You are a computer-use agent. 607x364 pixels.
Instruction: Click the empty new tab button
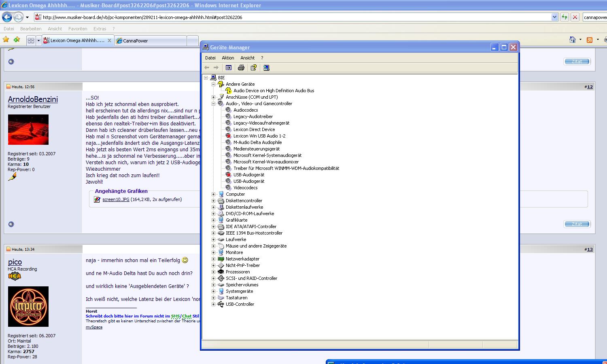pyautogui.click(x=193, y=40)
